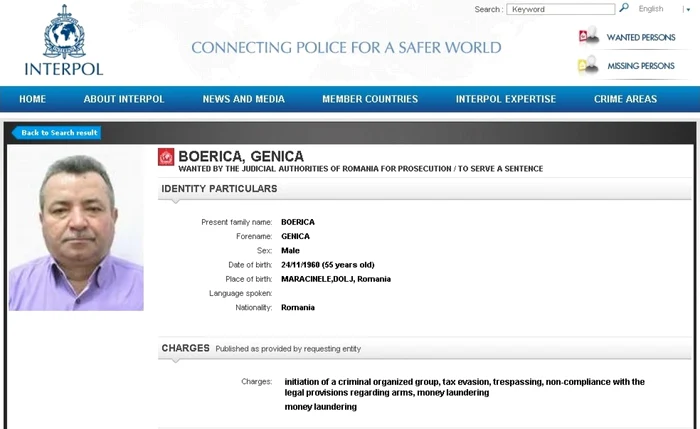Click the forename value GENICA

(295, 236)
